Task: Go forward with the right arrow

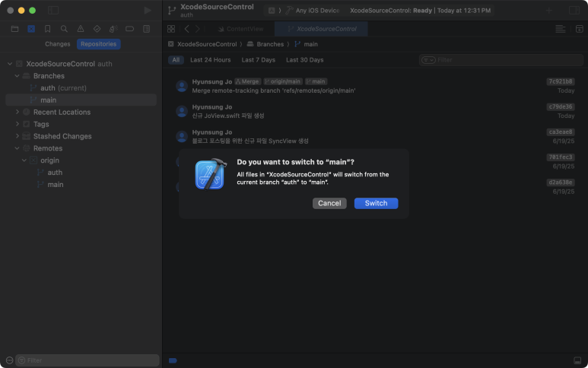Action: 198,29
